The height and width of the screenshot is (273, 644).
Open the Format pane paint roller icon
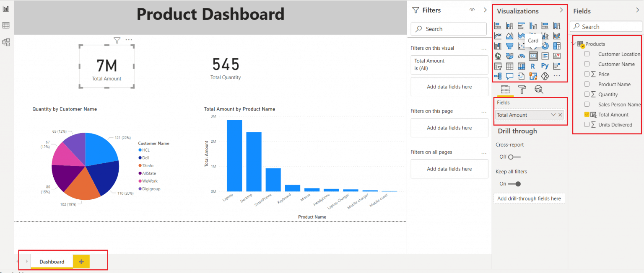click(522, 89)
